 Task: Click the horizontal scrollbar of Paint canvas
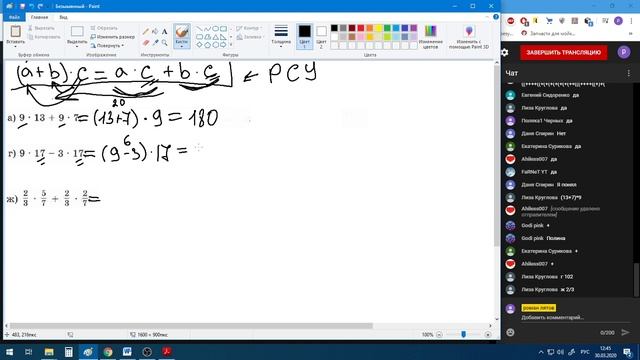191,326
